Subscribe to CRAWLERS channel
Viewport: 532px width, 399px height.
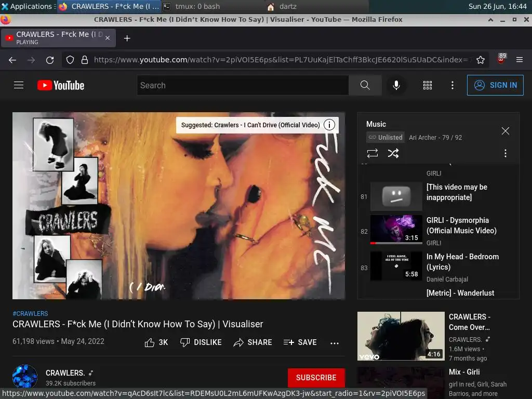tap(316, 378)
